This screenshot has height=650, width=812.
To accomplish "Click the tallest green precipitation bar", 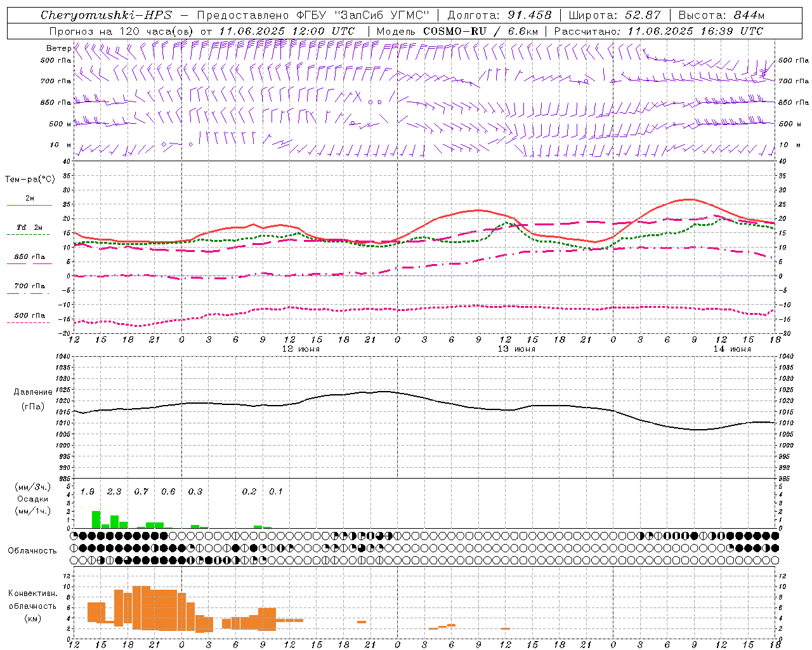I will 96,519.
